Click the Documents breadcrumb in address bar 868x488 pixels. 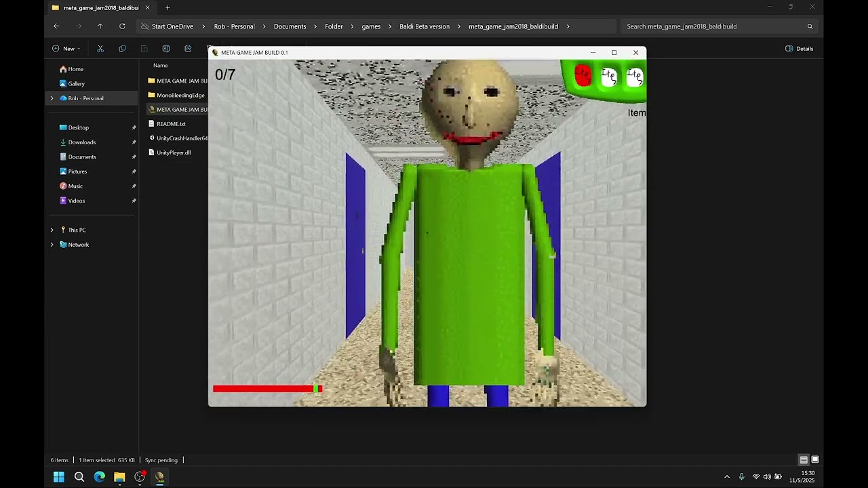tap(290, 26)
